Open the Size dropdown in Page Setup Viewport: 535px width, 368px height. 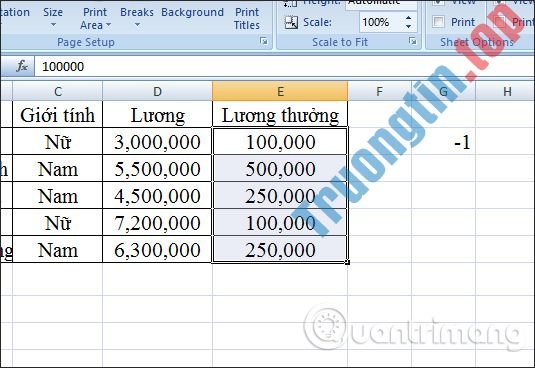pos(53,17)
